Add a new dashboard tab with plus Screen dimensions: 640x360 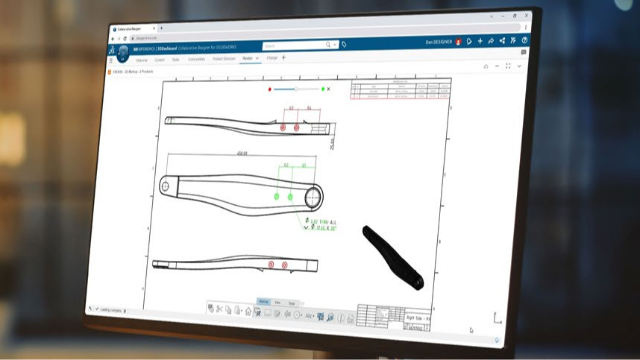point(284,58)
